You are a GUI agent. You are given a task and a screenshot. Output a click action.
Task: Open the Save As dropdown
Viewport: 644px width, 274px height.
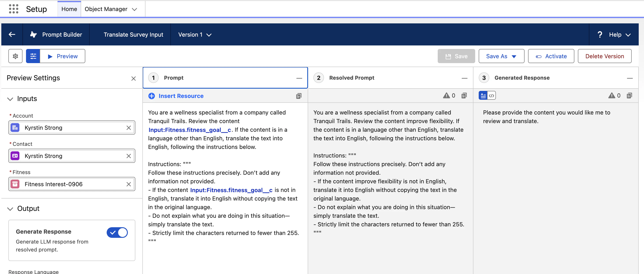tap(501, 56)
